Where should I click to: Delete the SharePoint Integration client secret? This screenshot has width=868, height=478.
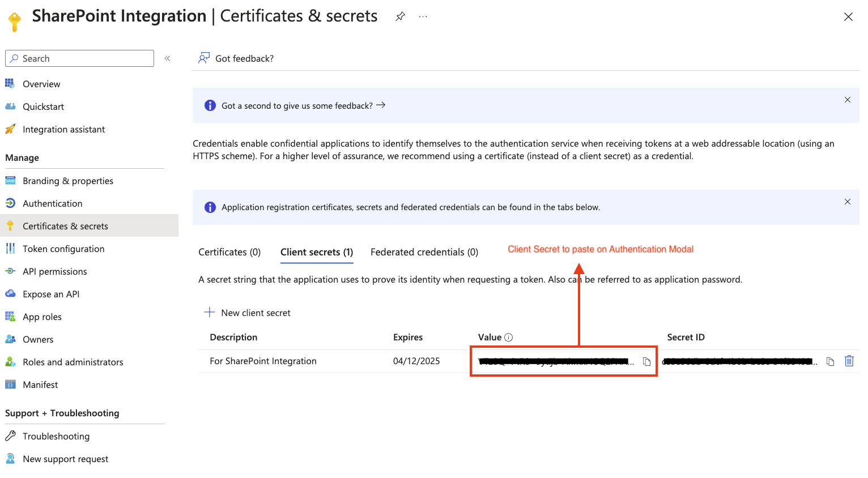click(849, 361)
